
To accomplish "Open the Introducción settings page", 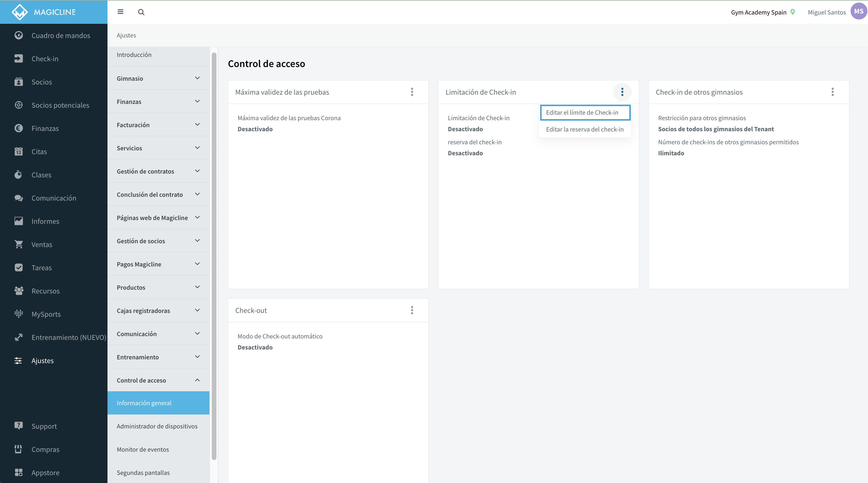I will (x=158, y=55).
